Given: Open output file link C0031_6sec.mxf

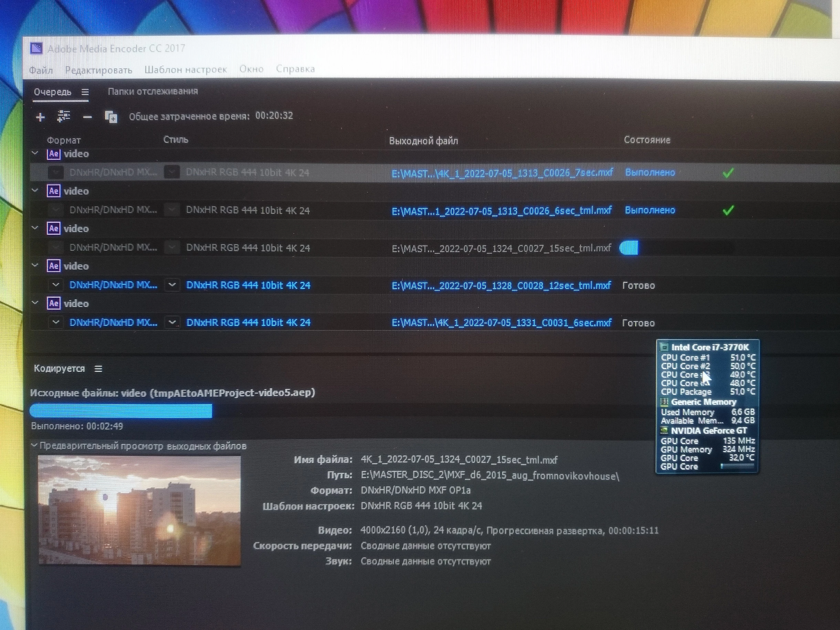Looking at the screenshot, I should click(501, 323).
